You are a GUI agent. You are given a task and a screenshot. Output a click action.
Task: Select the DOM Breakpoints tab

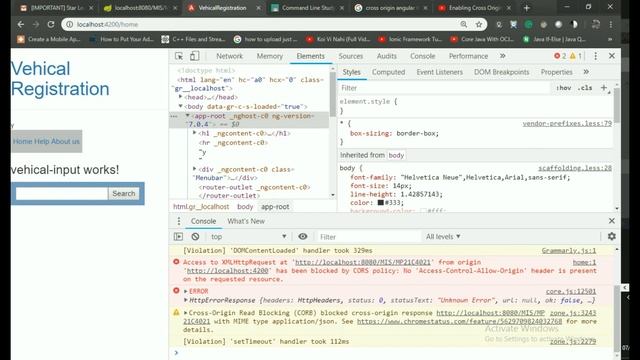click(501, 72)
